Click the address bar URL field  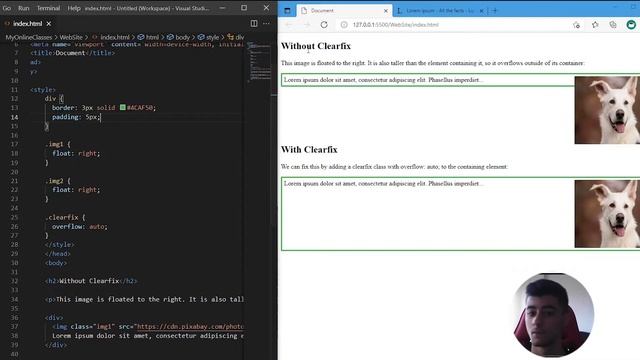(x=451, y=24)
